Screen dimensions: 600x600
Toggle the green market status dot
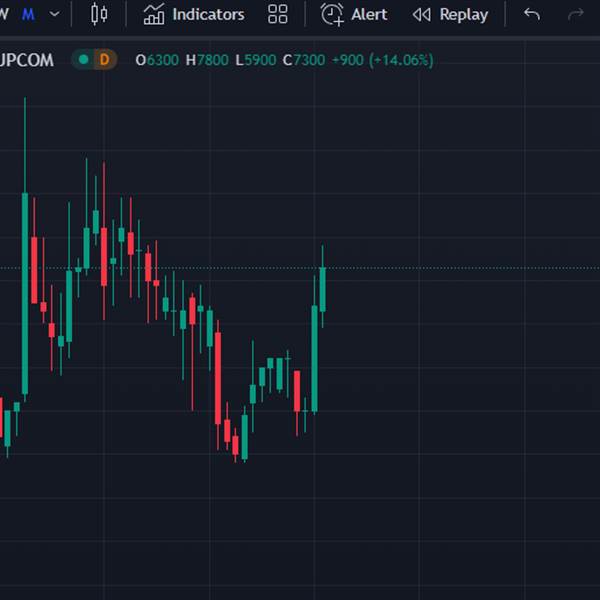pos(83,60)
